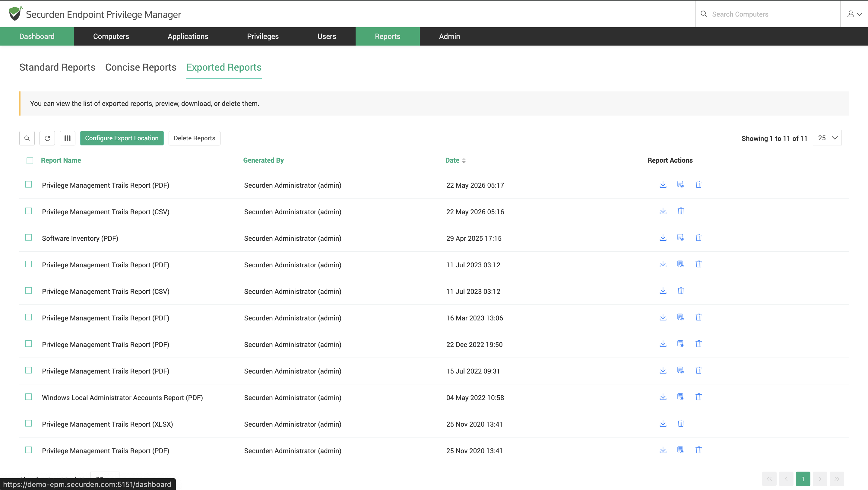868x490 pixels.
Task: Click the 'Showing 1 to 11 of 11' text
Action: 774,138
